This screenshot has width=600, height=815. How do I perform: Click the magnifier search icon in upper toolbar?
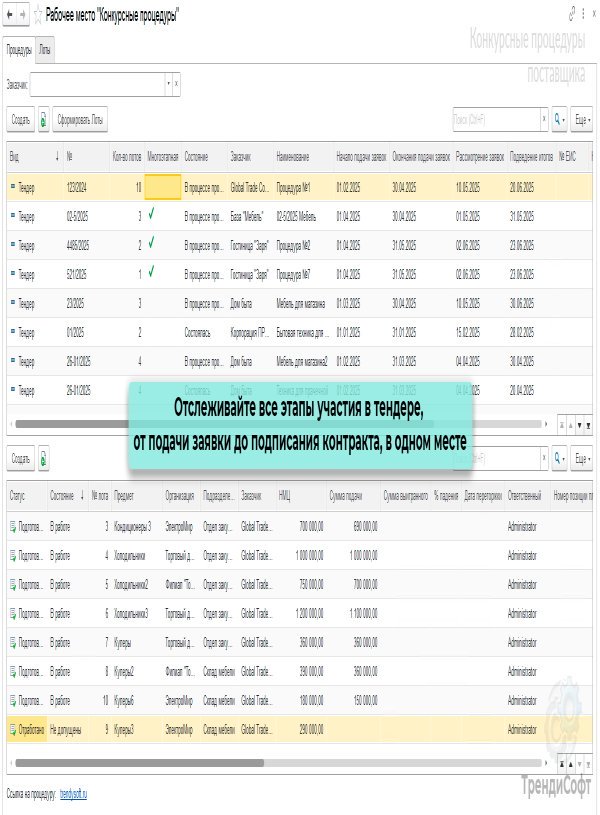[x=558, y=120]
